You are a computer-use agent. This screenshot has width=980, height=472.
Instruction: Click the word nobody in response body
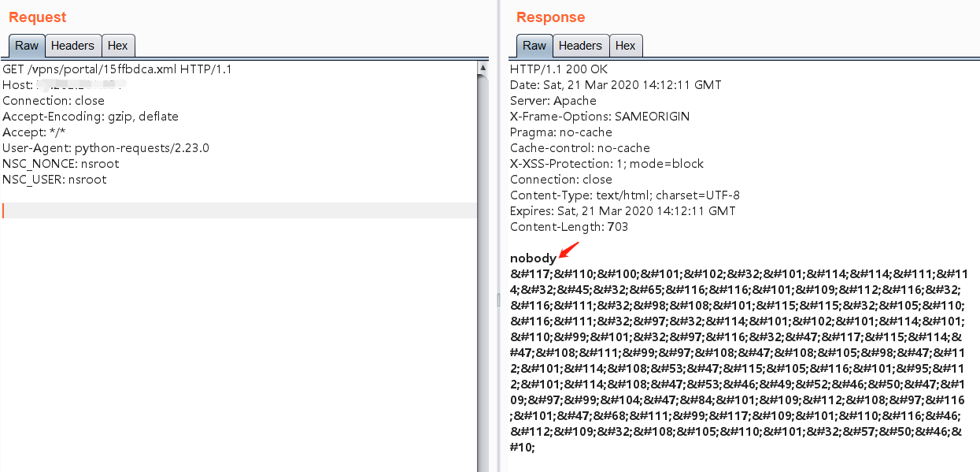(x=533, y=258)
